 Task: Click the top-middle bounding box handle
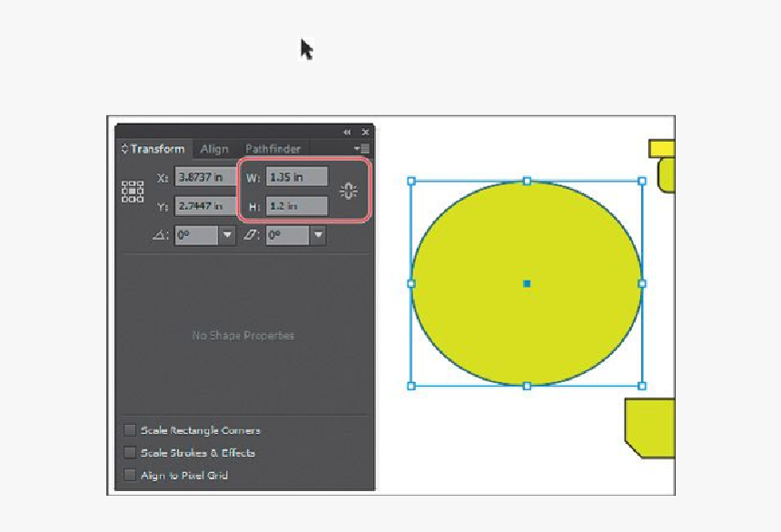coord(527,182)
